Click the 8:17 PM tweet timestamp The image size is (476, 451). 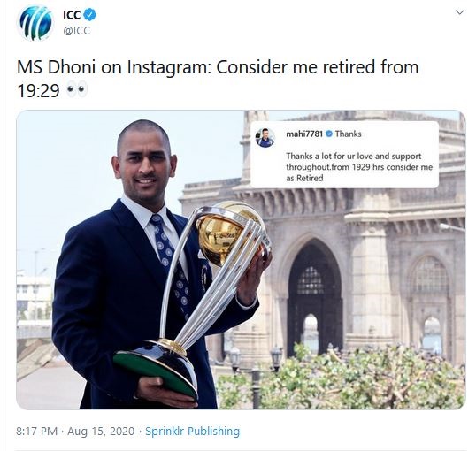click(37, 432)
